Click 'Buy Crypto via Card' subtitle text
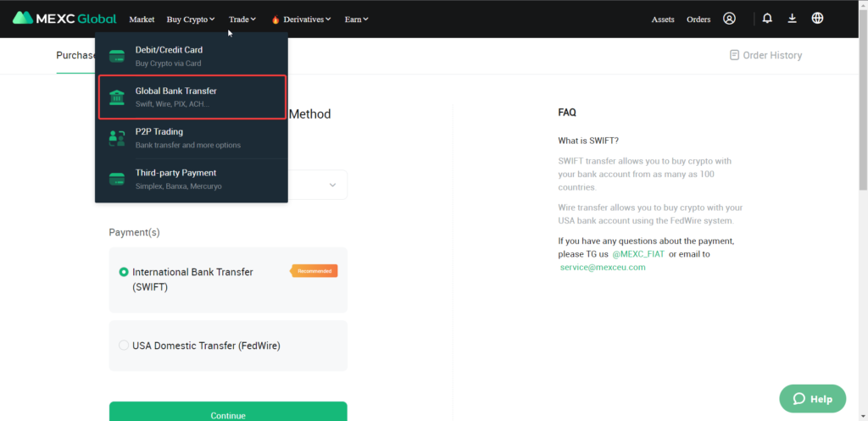 click(169, 64)
